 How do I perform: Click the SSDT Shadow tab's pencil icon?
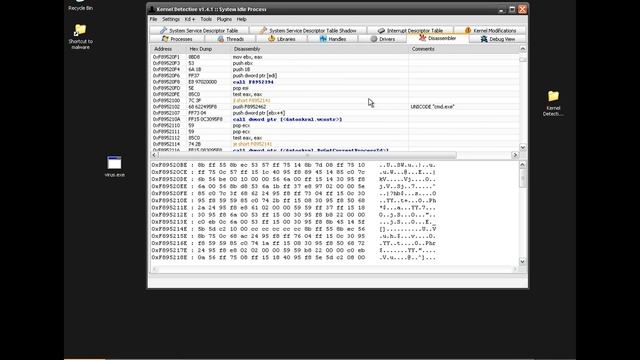point(263,31)
